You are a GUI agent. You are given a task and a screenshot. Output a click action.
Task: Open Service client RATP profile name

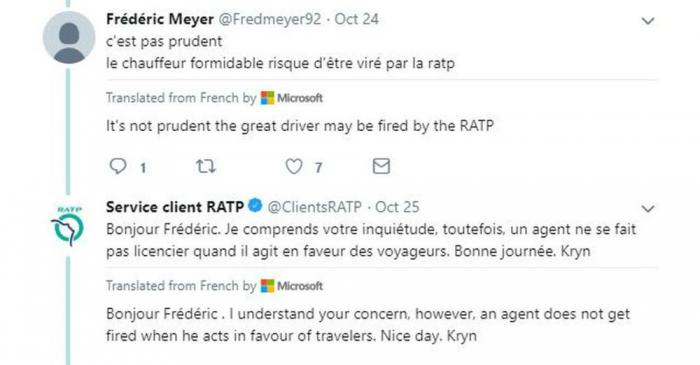[x=175, y=207]
